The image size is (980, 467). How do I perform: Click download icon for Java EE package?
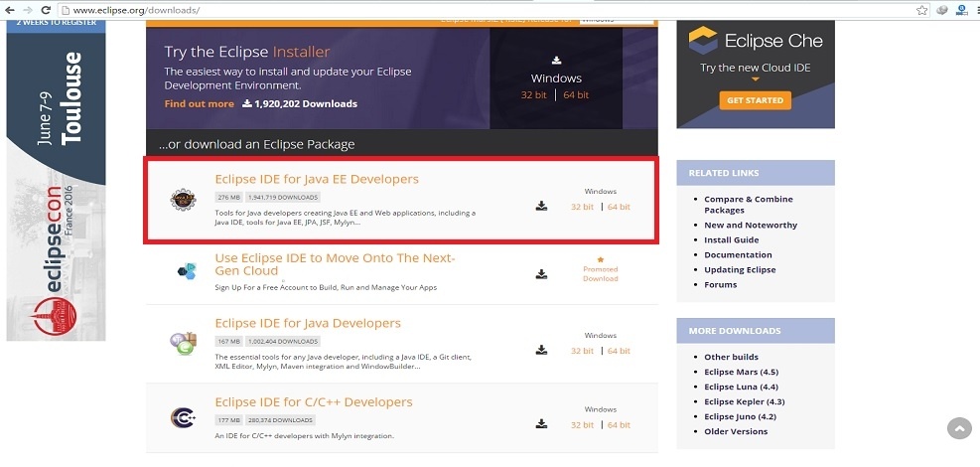point(541,206)
